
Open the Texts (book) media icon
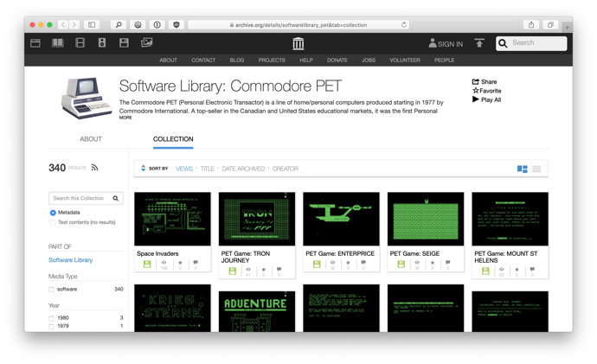tap(58, 42)
